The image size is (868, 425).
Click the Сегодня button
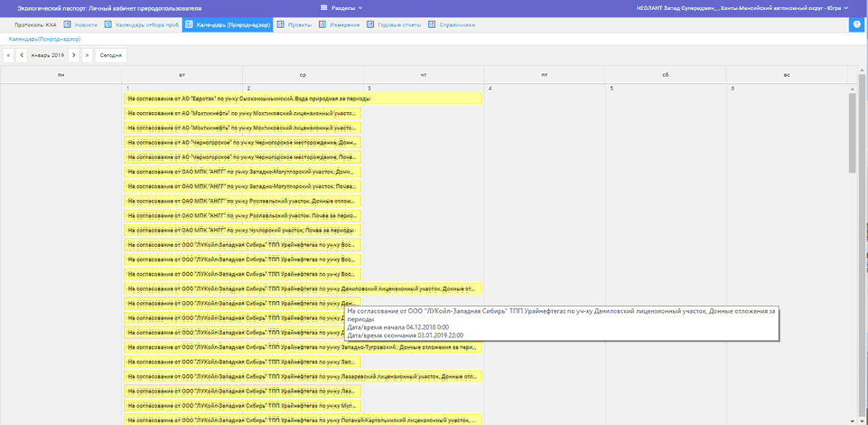click(110, 55)
